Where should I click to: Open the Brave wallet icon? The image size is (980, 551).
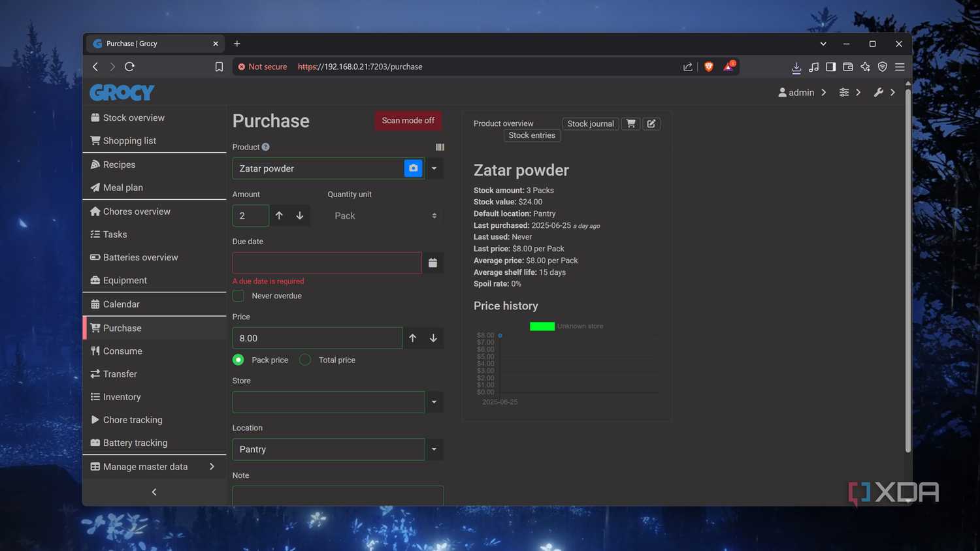coord(848,67)
